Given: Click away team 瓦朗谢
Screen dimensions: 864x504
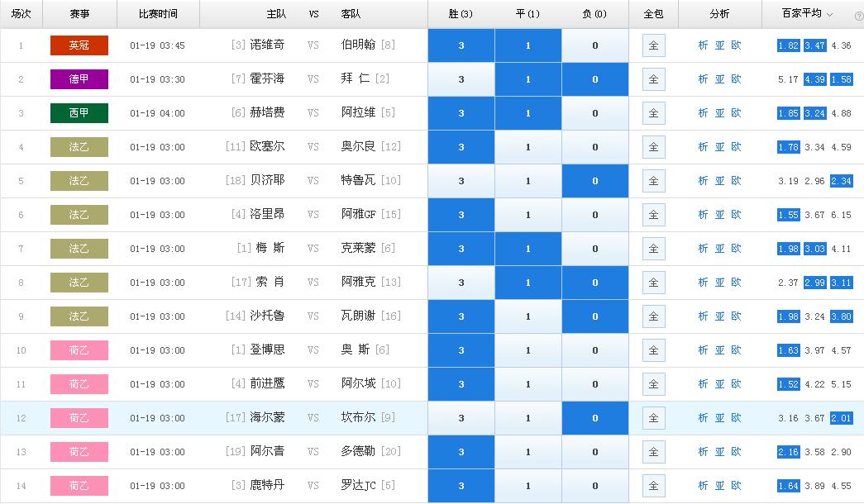Looking at the screenshot, I should (x=358, y=316).
